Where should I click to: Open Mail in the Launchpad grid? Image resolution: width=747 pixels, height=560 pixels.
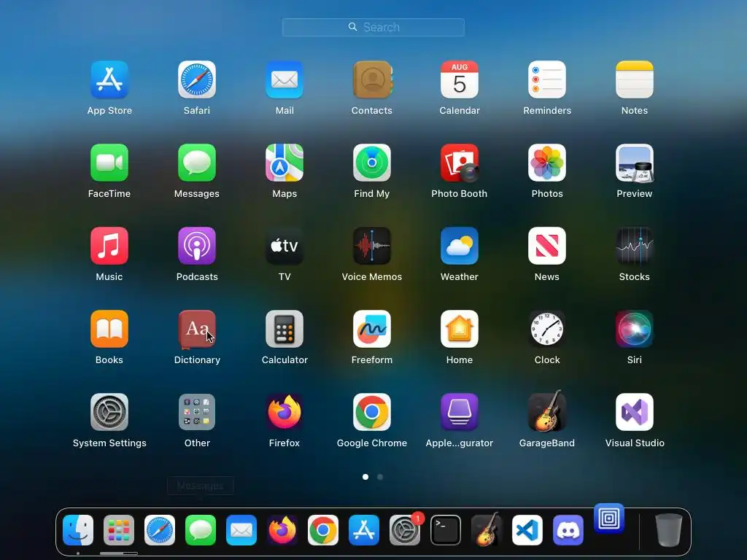(285, 79)
